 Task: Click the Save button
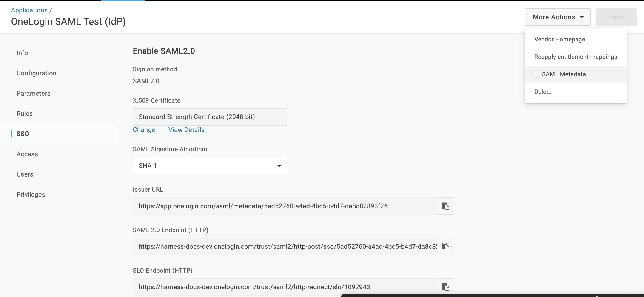(x=616, y=17)
